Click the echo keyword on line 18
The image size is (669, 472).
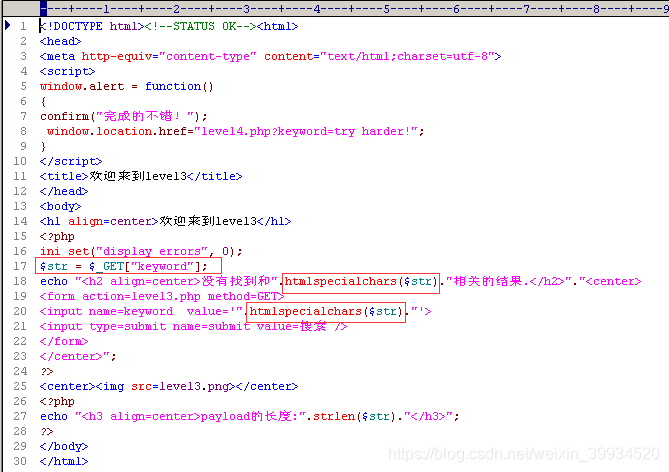[x=53, y=282]
